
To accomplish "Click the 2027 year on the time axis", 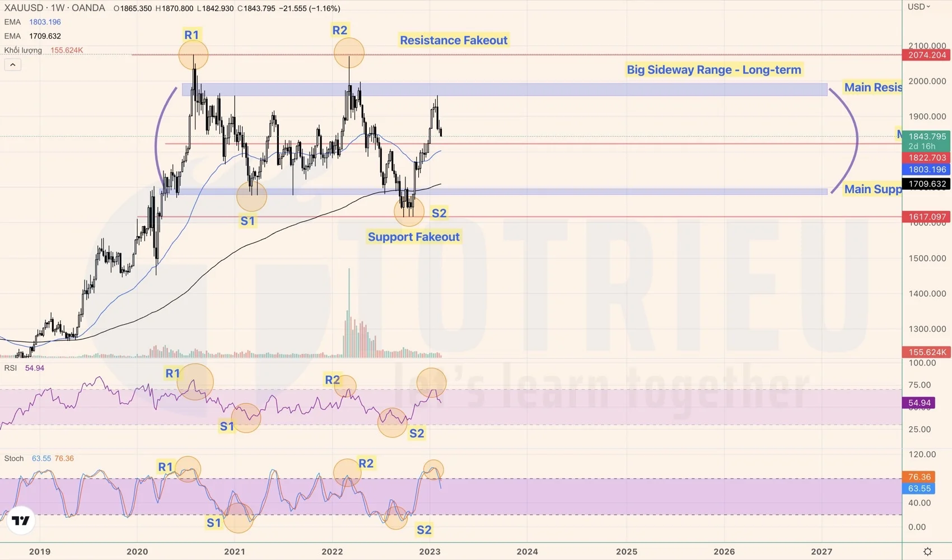I will click(x=822, y=551).
